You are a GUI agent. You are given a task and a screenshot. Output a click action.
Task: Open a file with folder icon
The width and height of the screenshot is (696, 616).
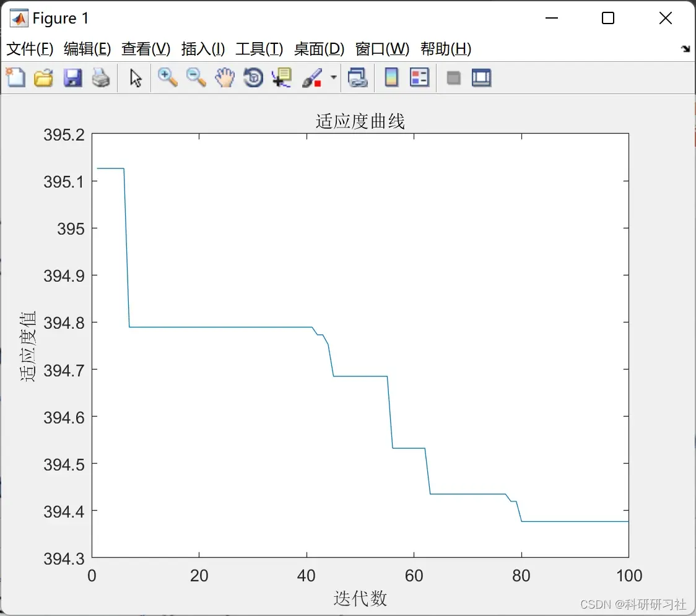(x=43, y=77)
